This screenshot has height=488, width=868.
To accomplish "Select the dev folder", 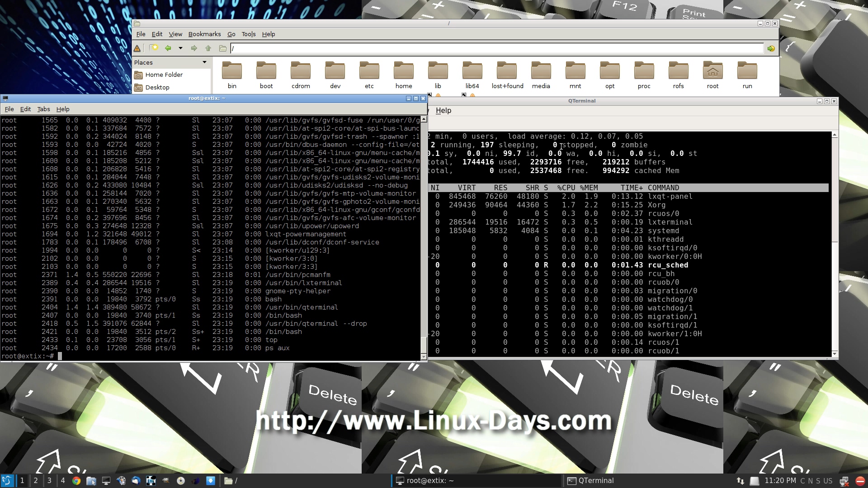I will 335,75.
